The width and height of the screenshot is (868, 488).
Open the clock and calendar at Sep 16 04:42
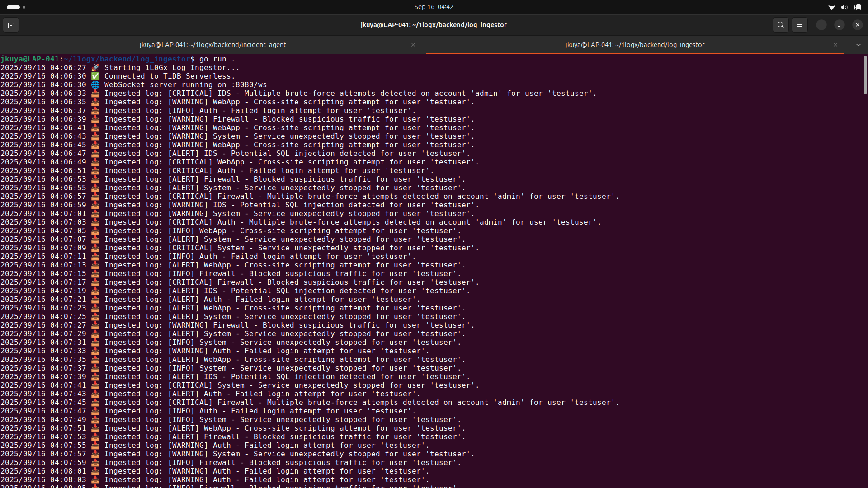(434, 7)
